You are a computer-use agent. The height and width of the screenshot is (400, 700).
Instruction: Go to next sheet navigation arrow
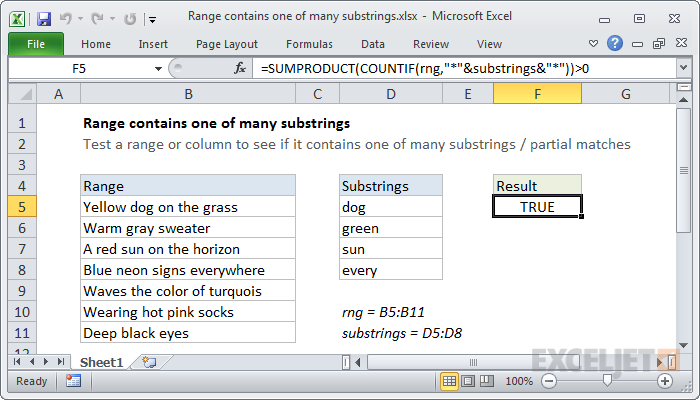tap(46, 362)
